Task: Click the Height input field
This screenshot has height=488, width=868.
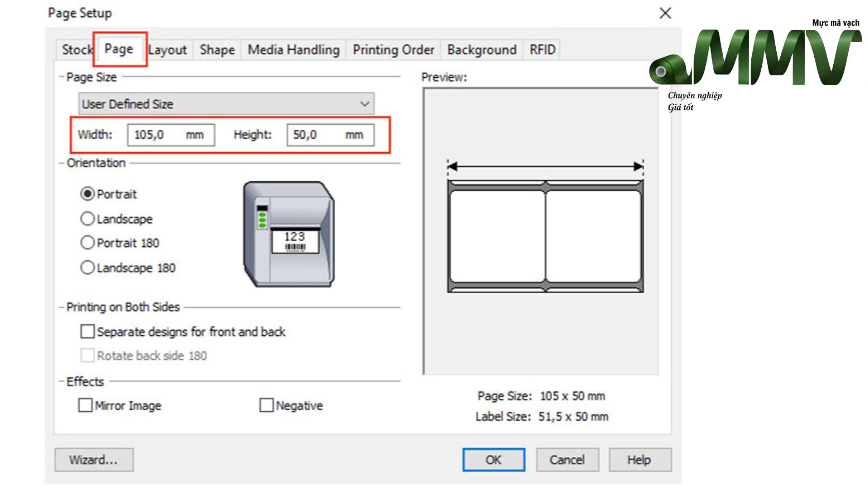Action: click(330, 135)
